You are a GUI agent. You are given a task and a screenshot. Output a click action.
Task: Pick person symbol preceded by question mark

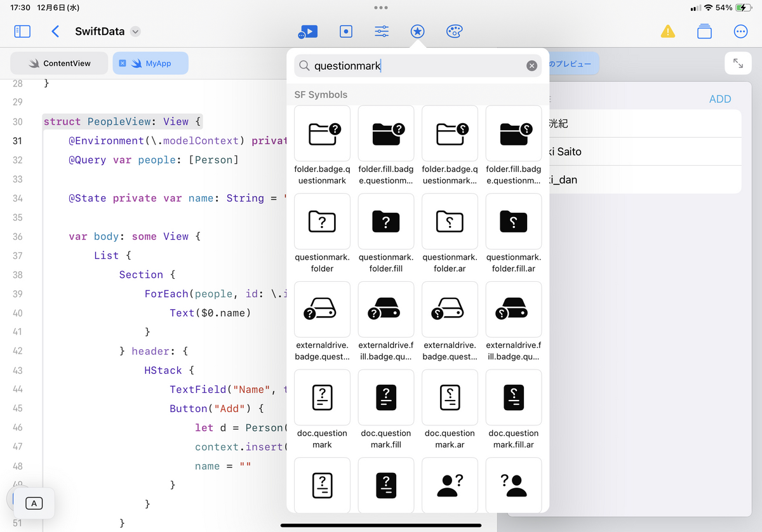coord(514,485)
